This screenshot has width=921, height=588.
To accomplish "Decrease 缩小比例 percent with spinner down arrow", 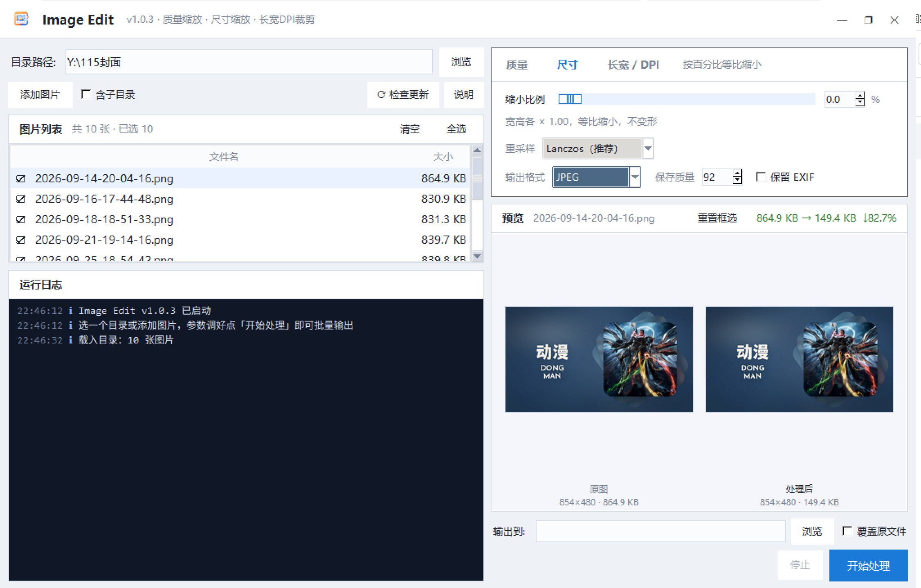I will [x=860, y=103].
